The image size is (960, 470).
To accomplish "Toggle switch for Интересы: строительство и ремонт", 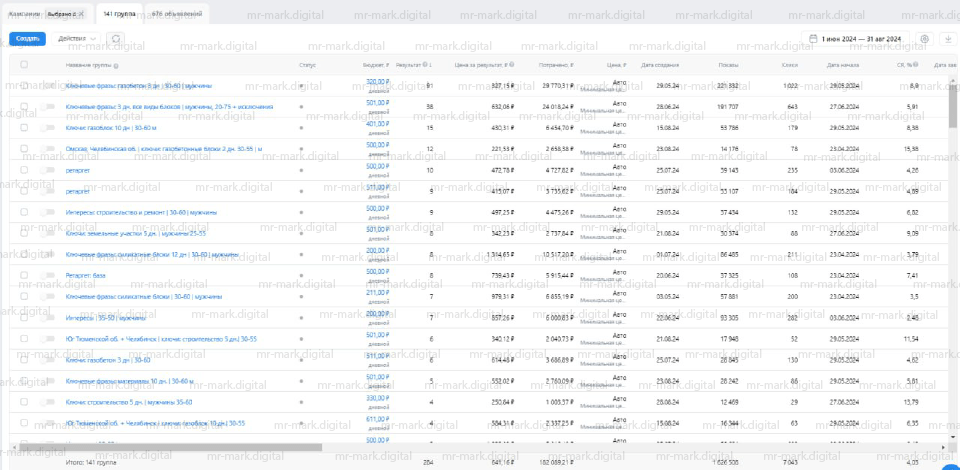I will pyautogui.click(x=48, y=213).
